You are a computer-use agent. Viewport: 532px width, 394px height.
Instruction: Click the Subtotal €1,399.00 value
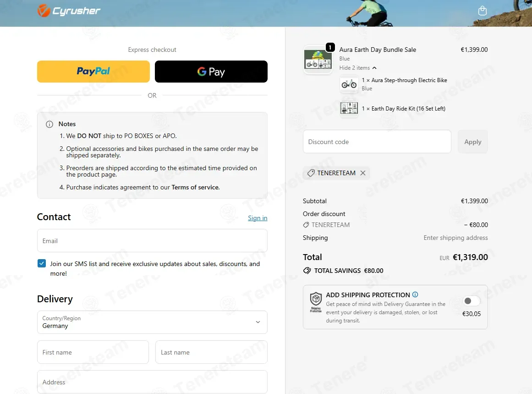click(x=474, y=201)
